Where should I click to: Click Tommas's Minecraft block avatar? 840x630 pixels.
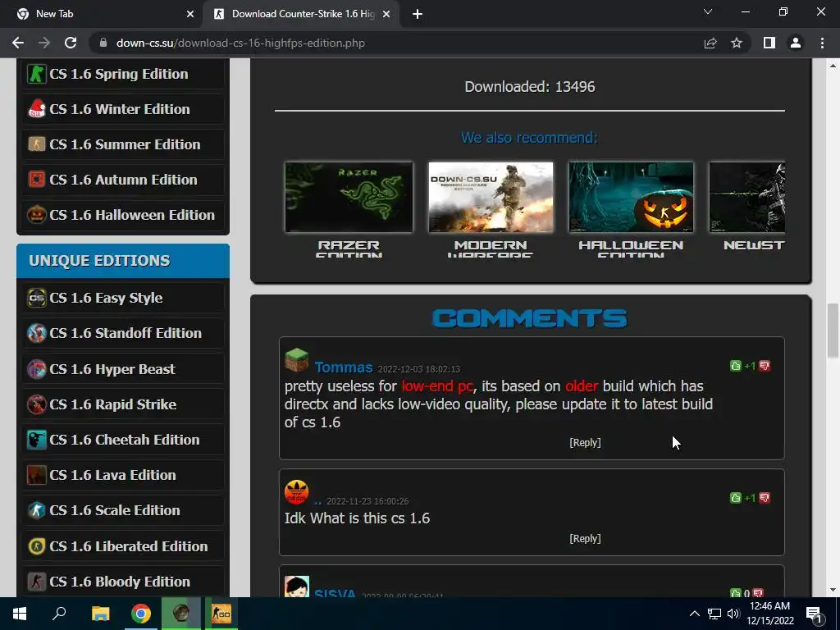point(297,360)
